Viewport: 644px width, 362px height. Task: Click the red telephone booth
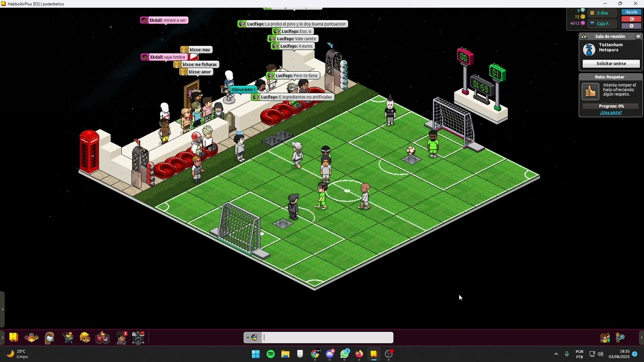(89, 151)
